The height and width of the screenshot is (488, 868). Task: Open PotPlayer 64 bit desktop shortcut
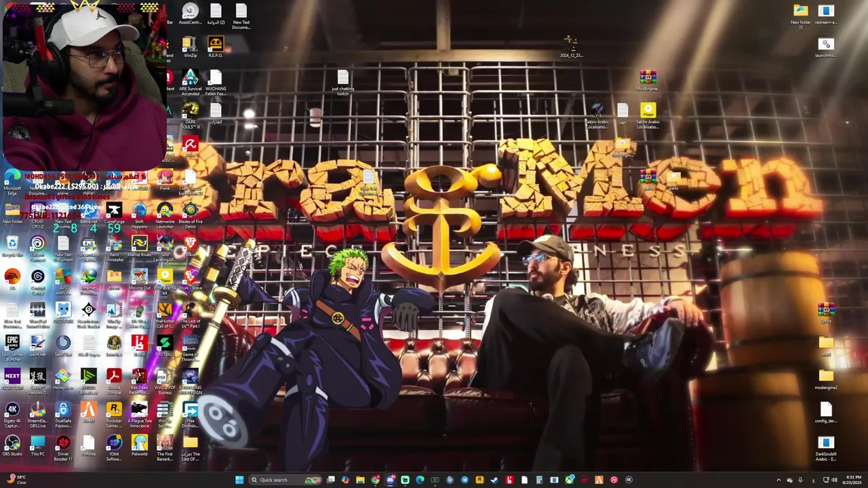pyautogui.click(x=165, y=280)
